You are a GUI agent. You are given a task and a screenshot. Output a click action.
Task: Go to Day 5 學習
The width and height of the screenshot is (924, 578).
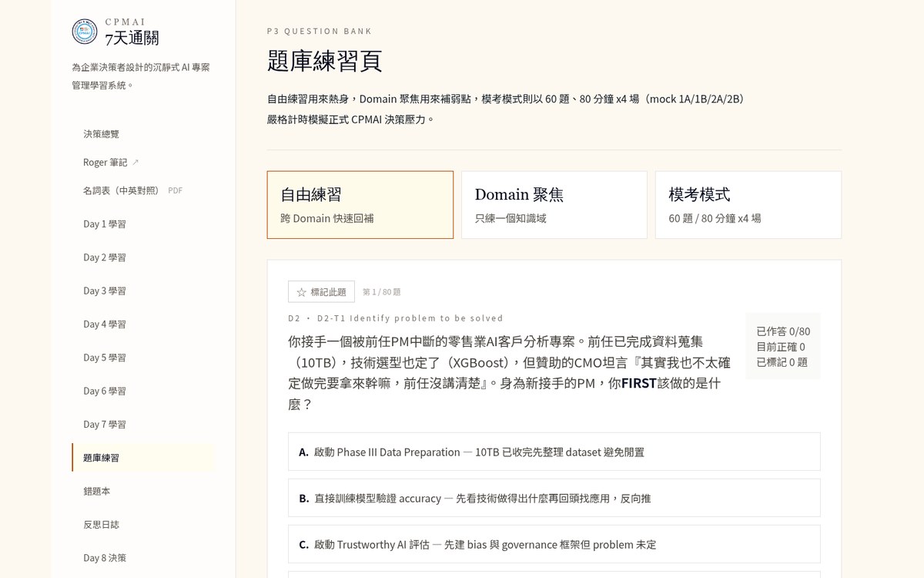click(143, 358)
